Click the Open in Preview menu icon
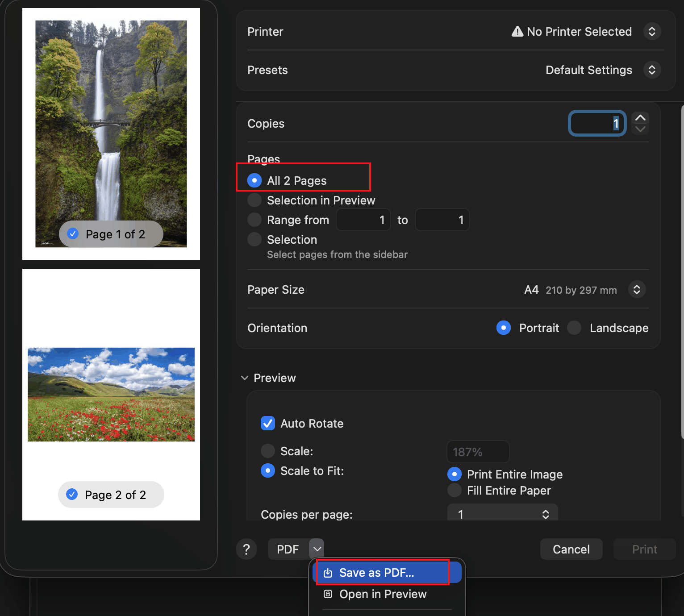The image size is (684, 616). [328, 594]
